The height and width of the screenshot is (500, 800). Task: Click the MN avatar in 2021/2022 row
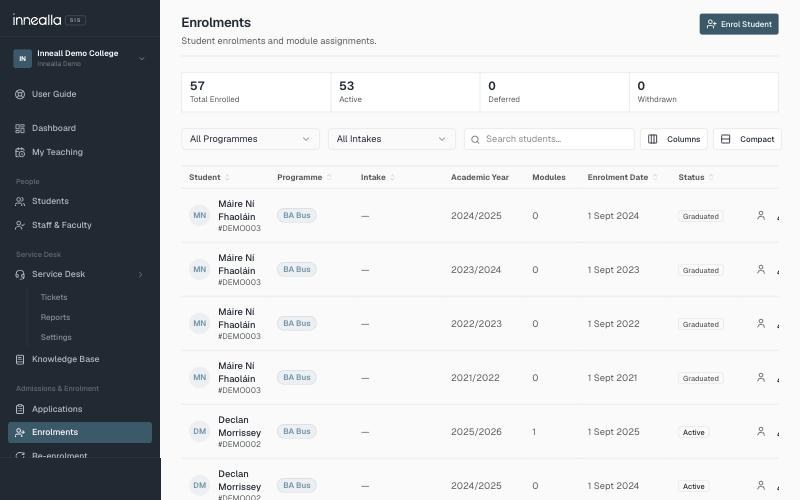(199, 378)
